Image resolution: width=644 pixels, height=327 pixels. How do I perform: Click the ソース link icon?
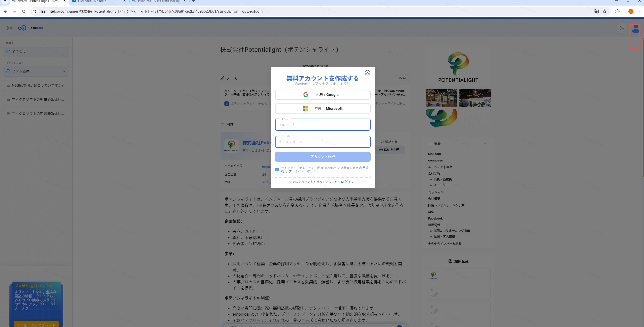pyautogui.click(x=222, y=78)
